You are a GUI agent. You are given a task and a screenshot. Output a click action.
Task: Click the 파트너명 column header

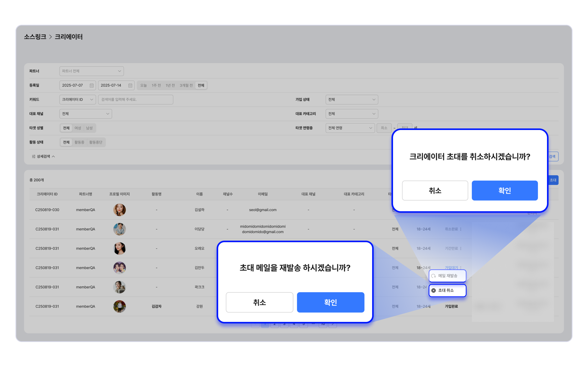(85, 194)
